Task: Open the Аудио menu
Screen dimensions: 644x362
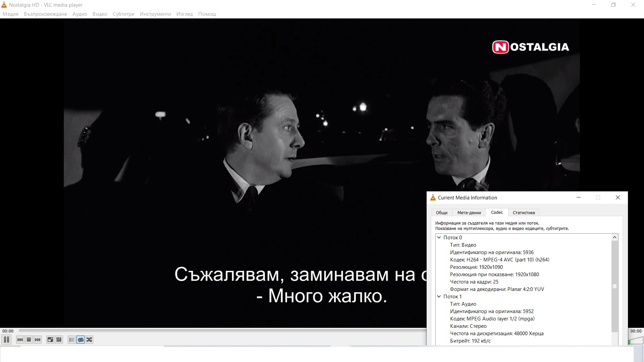Action: pyautogui.click(x=80, y=14)
